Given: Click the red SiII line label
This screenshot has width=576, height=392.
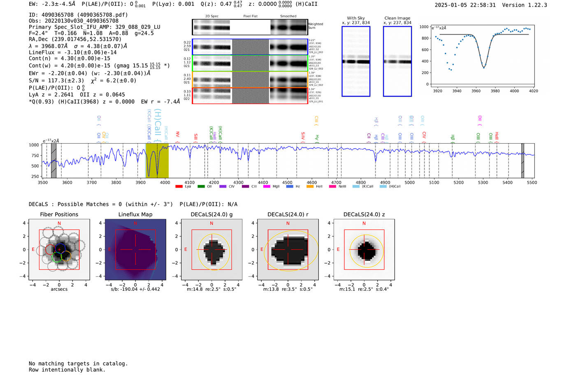Looking at the screenshot, I should click(196, 138).
